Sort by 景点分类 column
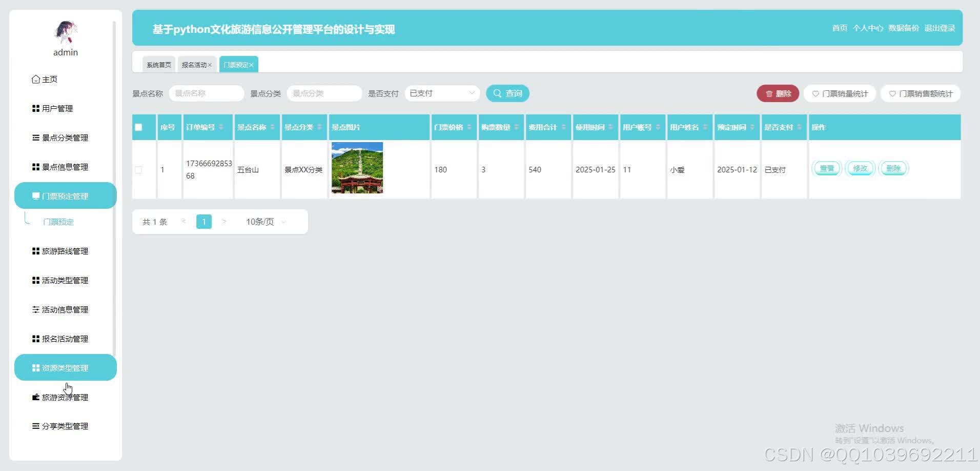This screenshot has width=980, height=471. 319,127
